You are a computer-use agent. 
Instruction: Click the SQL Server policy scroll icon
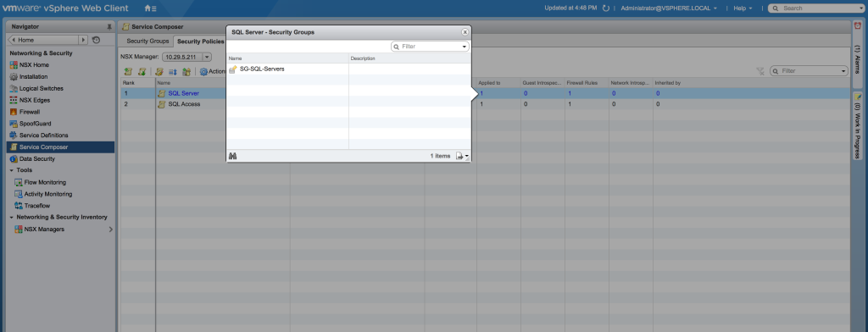pyautogui.click(x=162, y=93)
